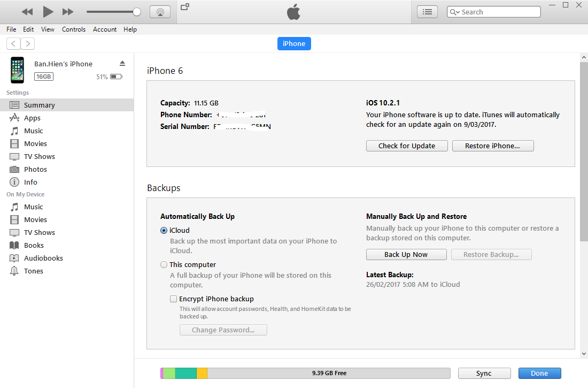Open the Help menu
Viewport: 588px width, 388px height.
point(130,29)
